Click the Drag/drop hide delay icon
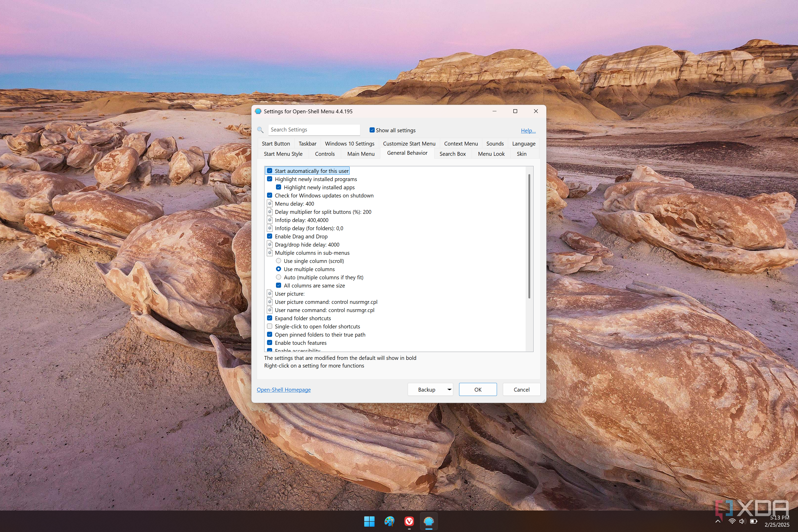Viewport: 798px width, 532px height. (x=270, y=244)
